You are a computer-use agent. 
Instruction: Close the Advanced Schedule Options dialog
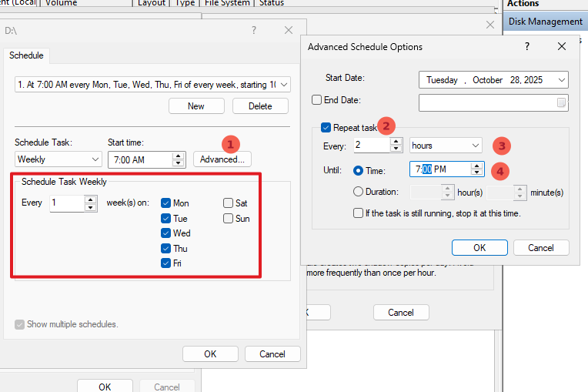(562, 46)
